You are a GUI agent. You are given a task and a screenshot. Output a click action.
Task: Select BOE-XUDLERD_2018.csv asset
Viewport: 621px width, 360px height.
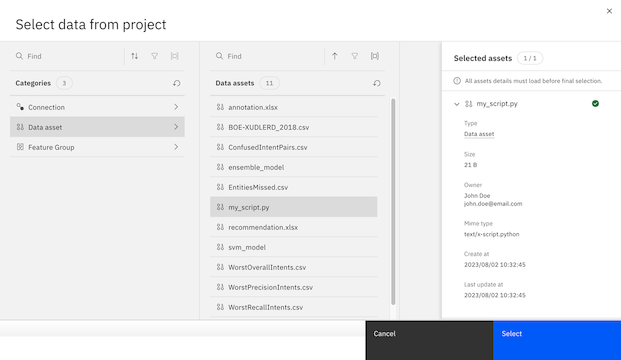293,127
